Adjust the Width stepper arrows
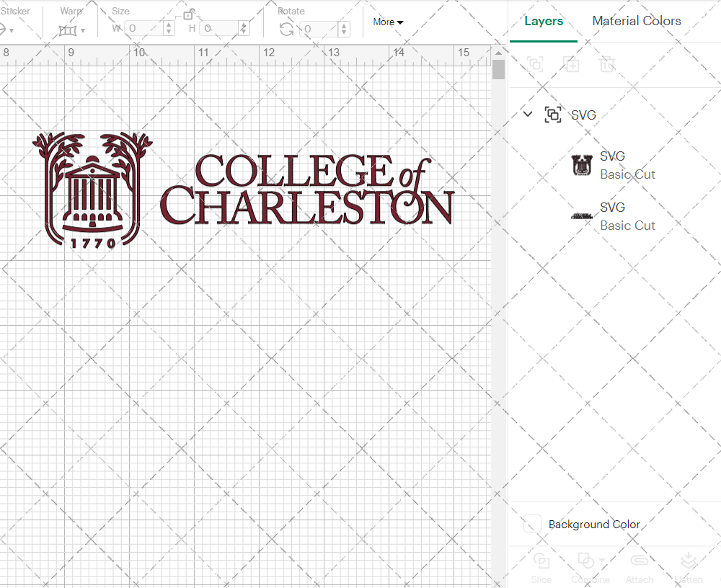 tap(169, 29)
